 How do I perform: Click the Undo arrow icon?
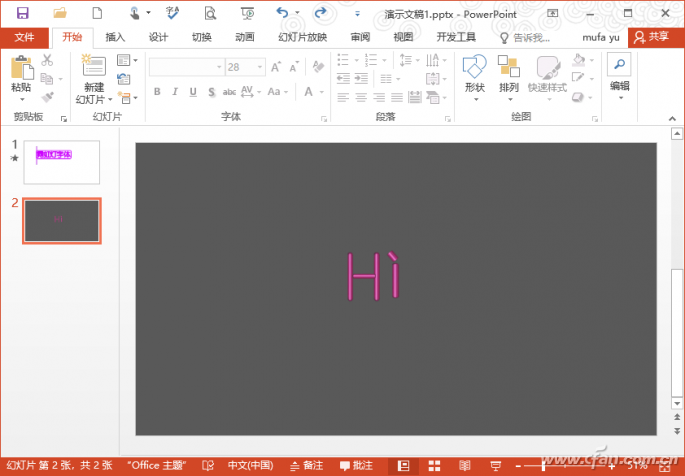point(283,13)
